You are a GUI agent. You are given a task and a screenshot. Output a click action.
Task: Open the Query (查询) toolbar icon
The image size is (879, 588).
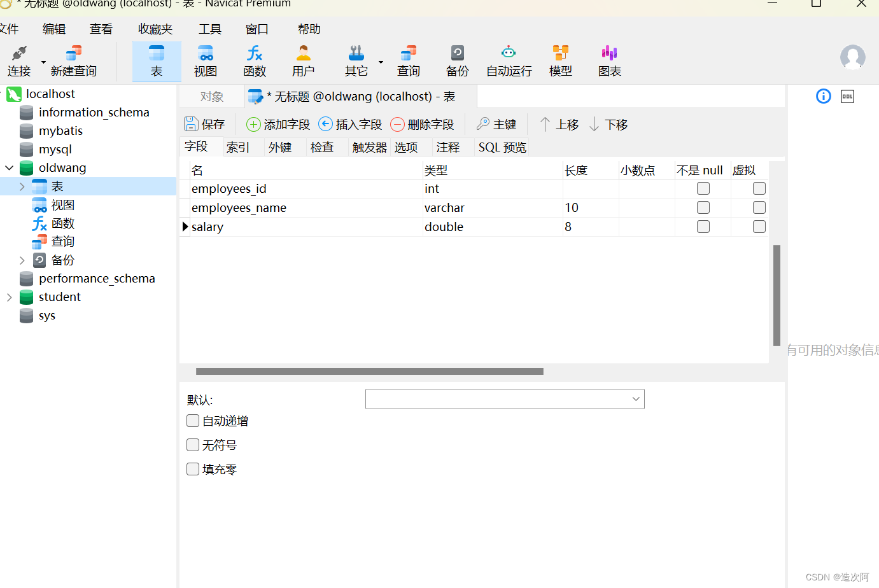click(409, 61)
